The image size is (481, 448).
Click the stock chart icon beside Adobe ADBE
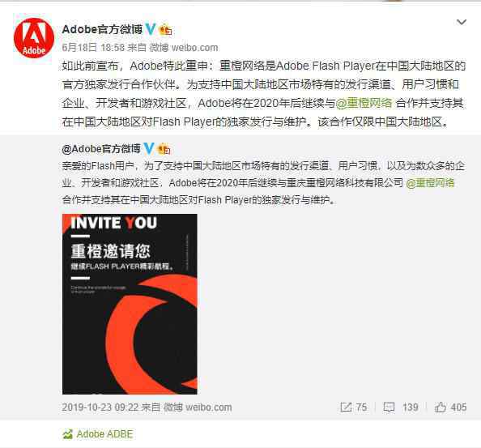tap(67, 434)
